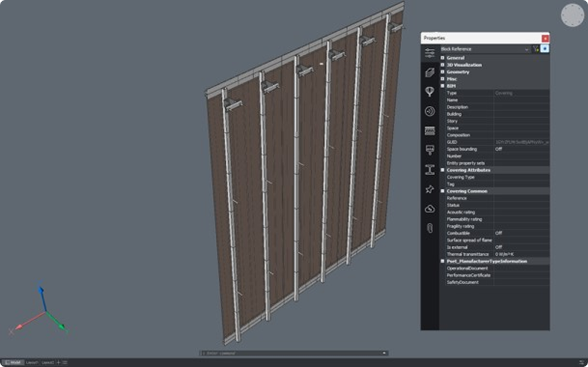Expand the Misc properties section
The image size is (588, 367).
pos(443,79)
